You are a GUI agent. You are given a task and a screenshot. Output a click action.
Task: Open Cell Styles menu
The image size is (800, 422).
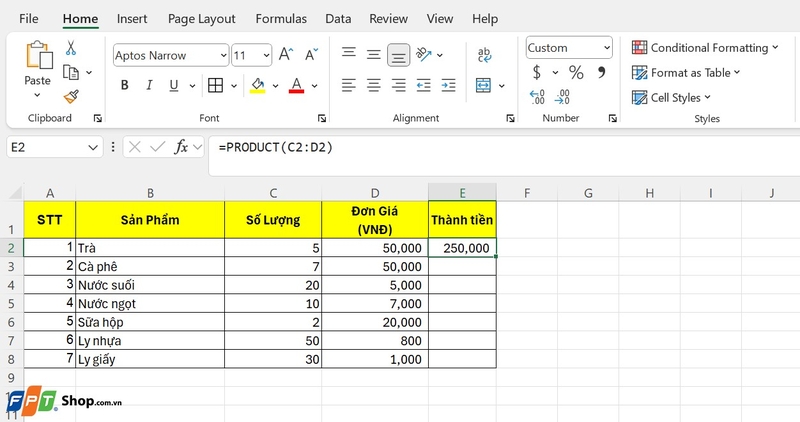point(671,97)
